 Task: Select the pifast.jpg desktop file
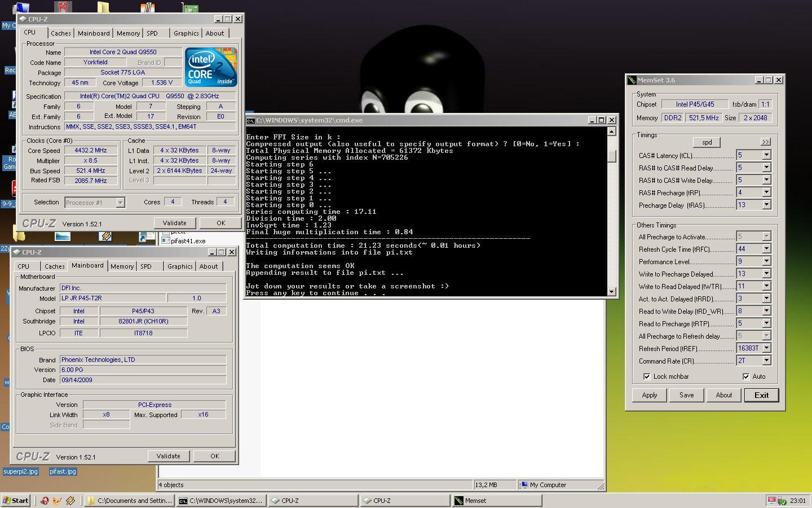coord(63,471)
